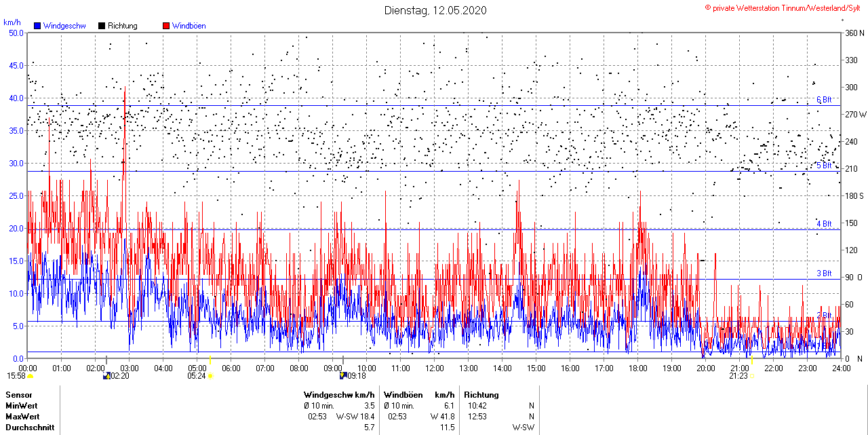Click the Windböen km/h column header
This screenshot has height=435, width=868.
418,394
